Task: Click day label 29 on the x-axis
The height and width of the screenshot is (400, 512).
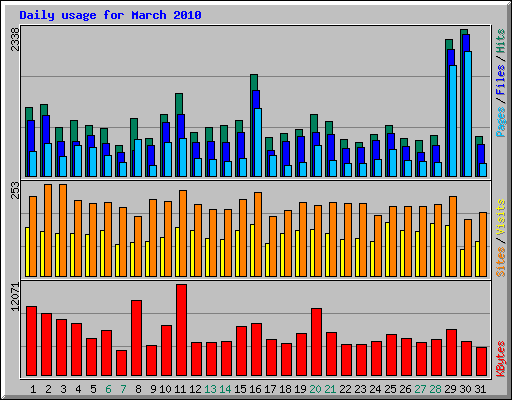Action: tap(450, 389)
